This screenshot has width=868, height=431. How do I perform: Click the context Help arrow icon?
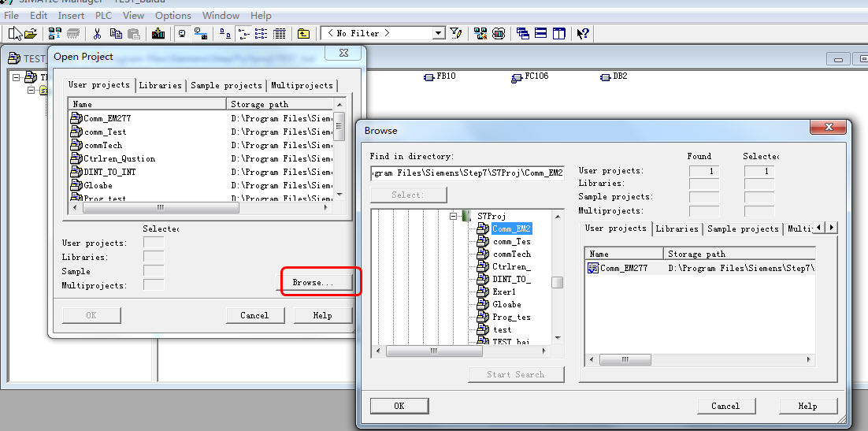click(583, 34)
